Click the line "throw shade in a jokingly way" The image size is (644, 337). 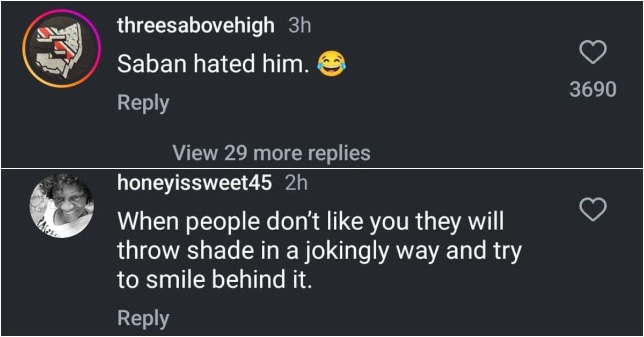(319, 250)
